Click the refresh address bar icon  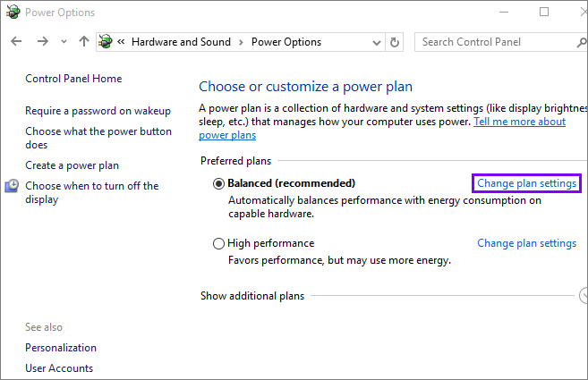point(396,42)
